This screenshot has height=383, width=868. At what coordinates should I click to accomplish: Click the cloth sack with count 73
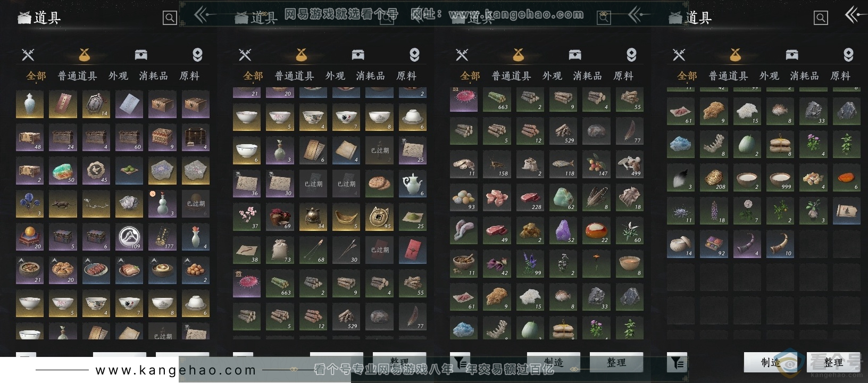pos(280,250)
